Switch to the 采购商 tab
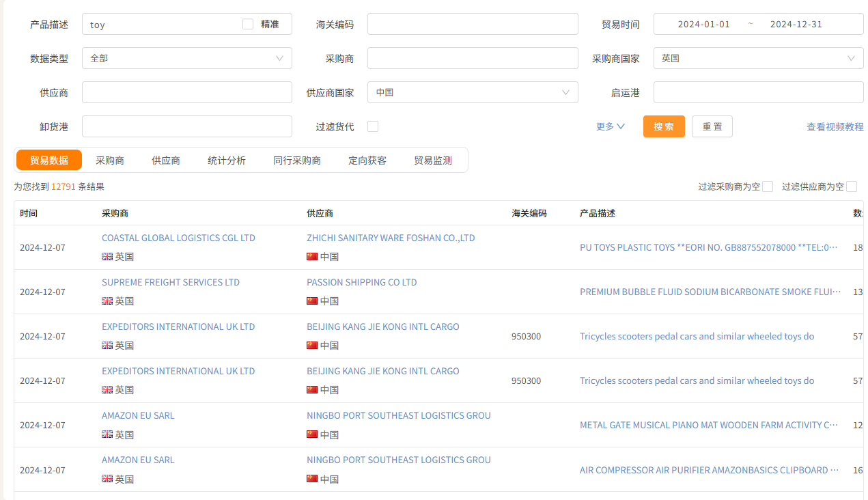 click(110, 161)
